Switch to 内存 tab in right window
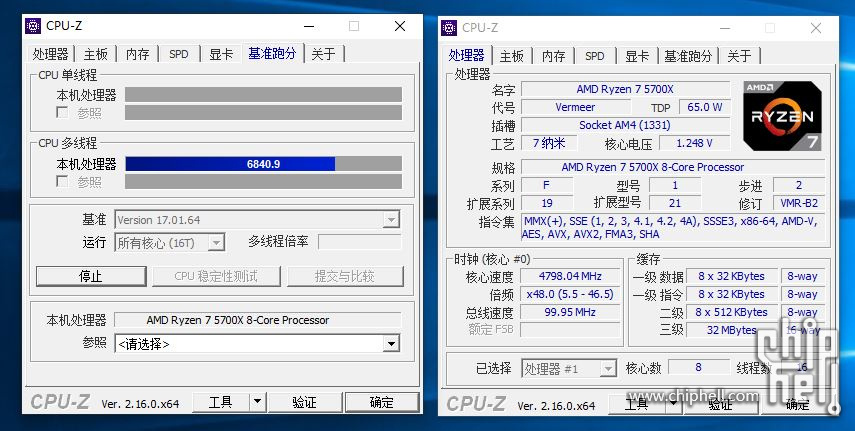This screenshot has height=431, width=855. [x=553, y=56]
